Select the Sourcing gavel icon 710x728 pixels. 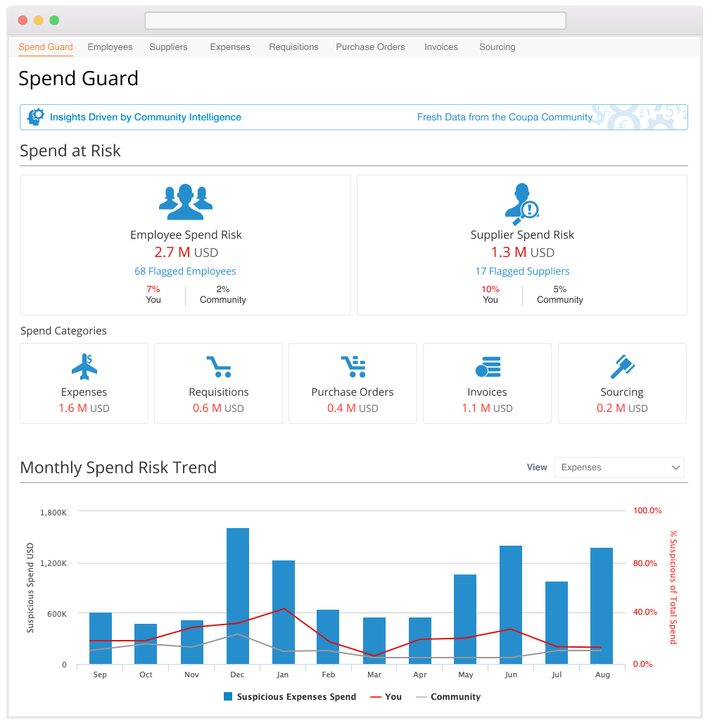click(x=622, y=366)
